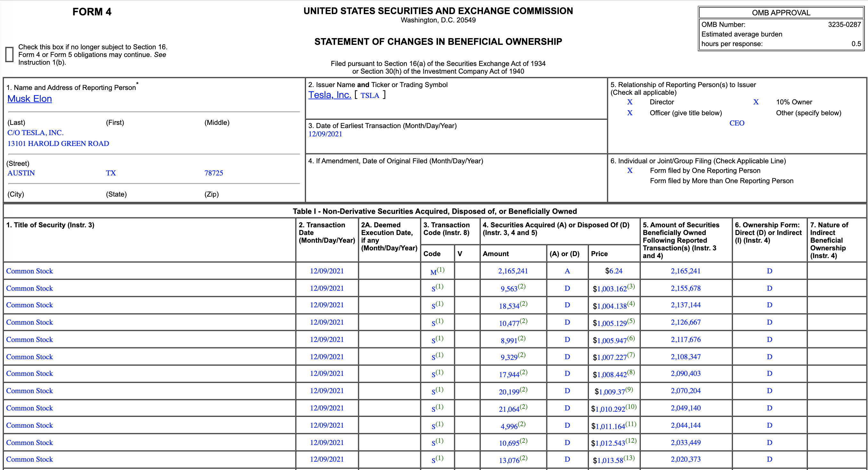Click footnote (3) next to price $1,003.162
Screen dimensions: 868x470
[x=631, y=286]
